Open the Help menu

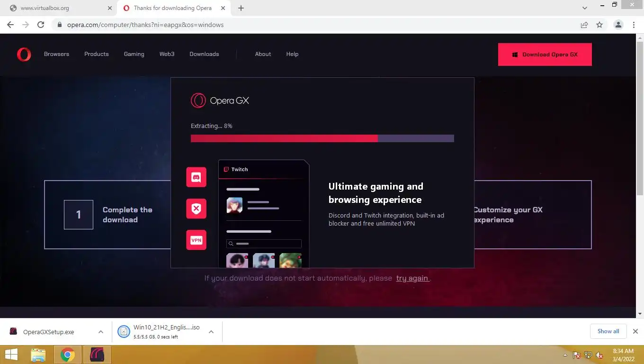[292, 54]
